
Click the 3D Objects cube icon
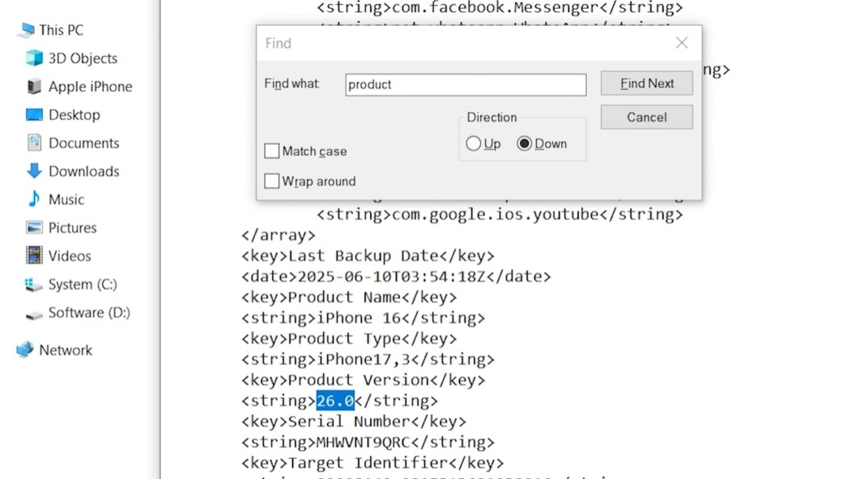[x=34, y=58]
